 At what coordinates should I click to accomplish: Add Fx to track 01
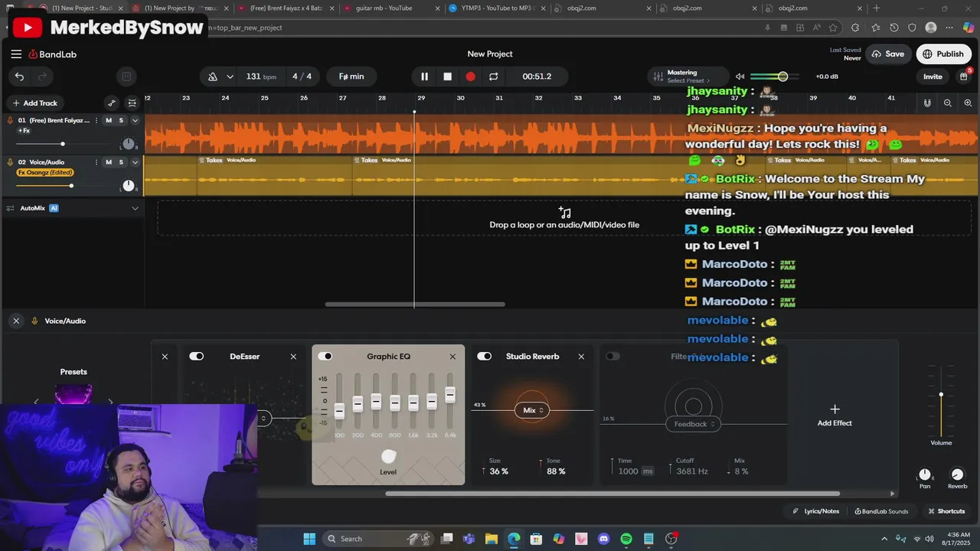pyautogui.click(x=24, y=131)
